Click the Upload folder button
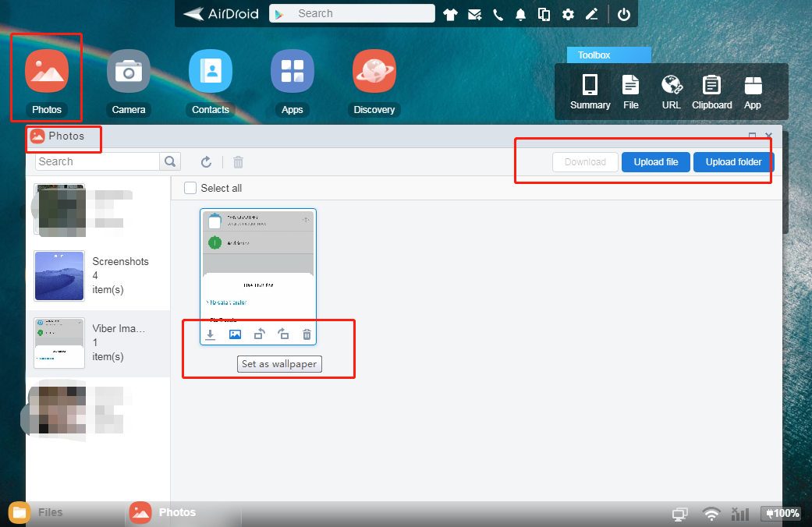The width and height of the screenshot is (812, 527). tap(733, 162)
